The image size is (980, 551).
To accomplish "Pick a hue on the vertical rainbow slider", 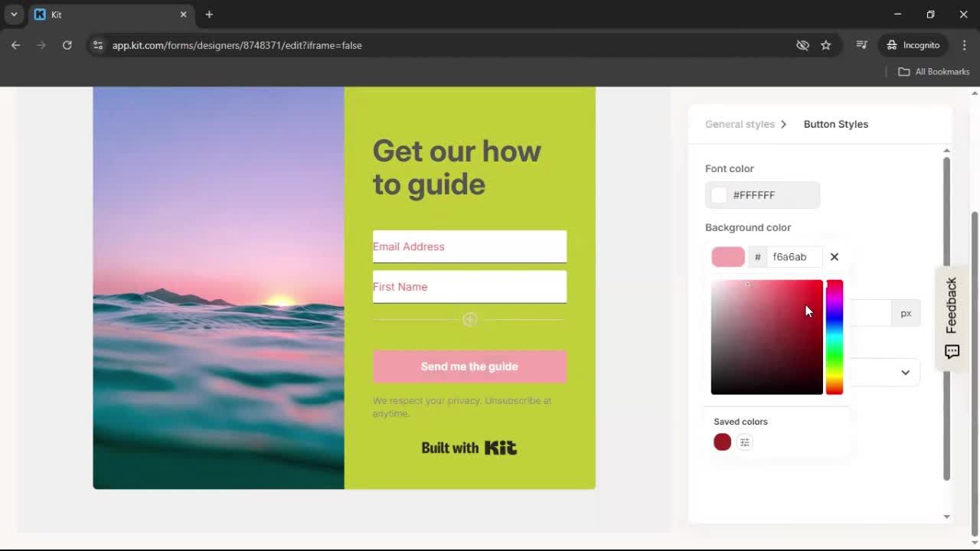I will coord(834,337).
